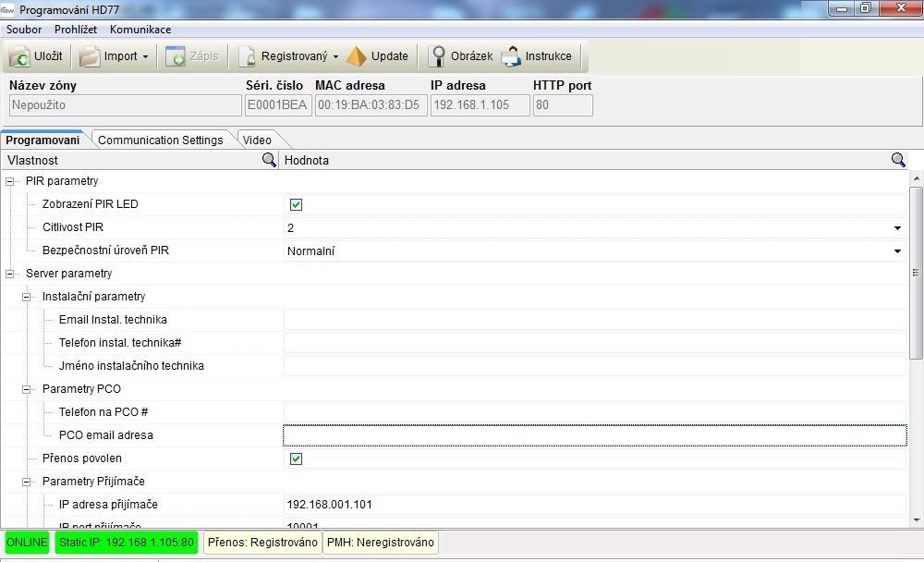924x562 pixels.
Task: Select the Přenos povolen row label
Action: click(x=82, y=458)
